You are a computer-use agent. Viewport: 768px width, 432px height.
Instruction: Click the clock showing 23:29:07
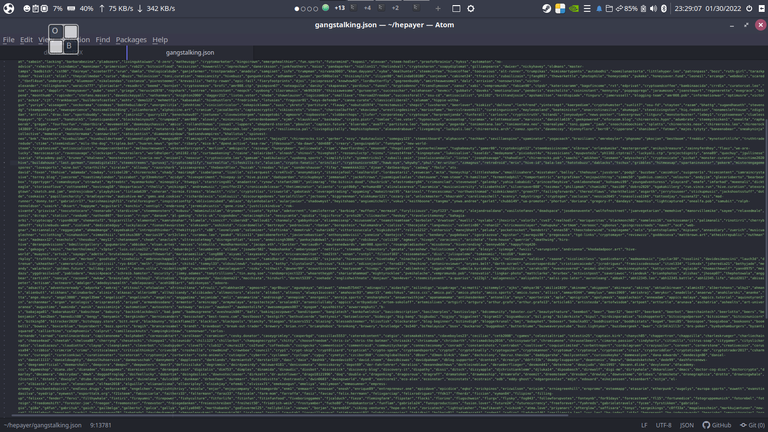688,8
